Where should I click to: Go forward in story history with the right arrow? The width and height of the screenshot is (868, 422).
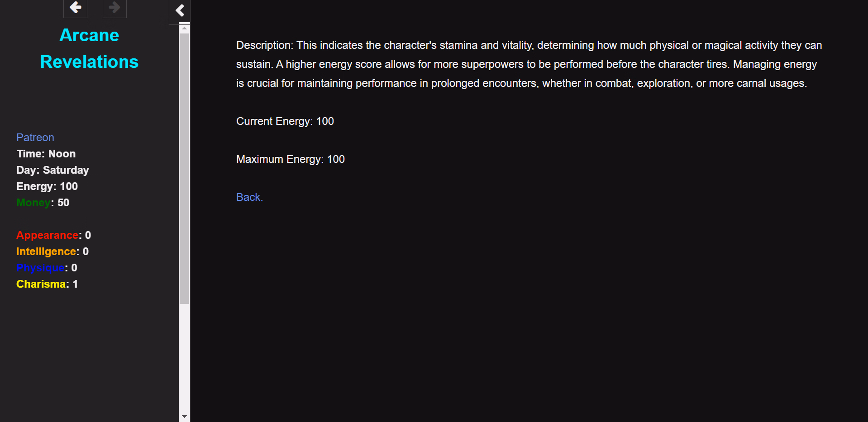[114, 8]
